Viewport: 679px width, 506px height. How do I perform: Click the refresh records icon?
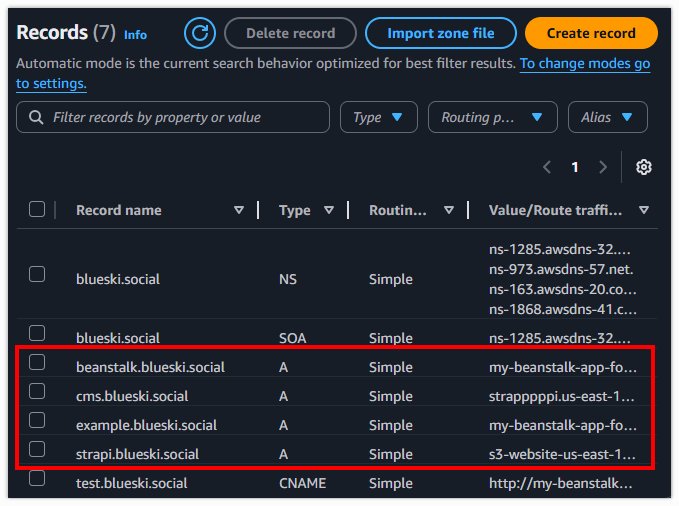click(200, 33)
